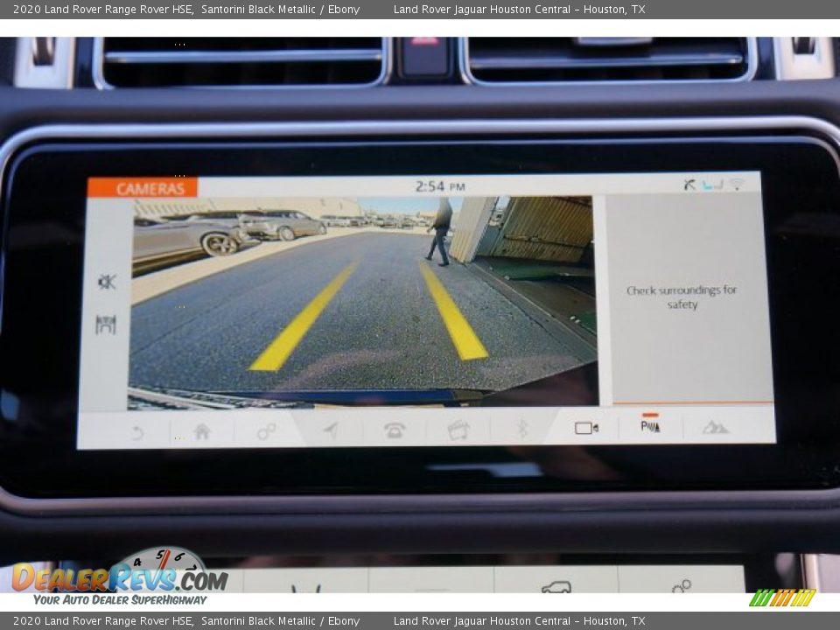Tap the back arrow in the bottom bar

point(136,431)
